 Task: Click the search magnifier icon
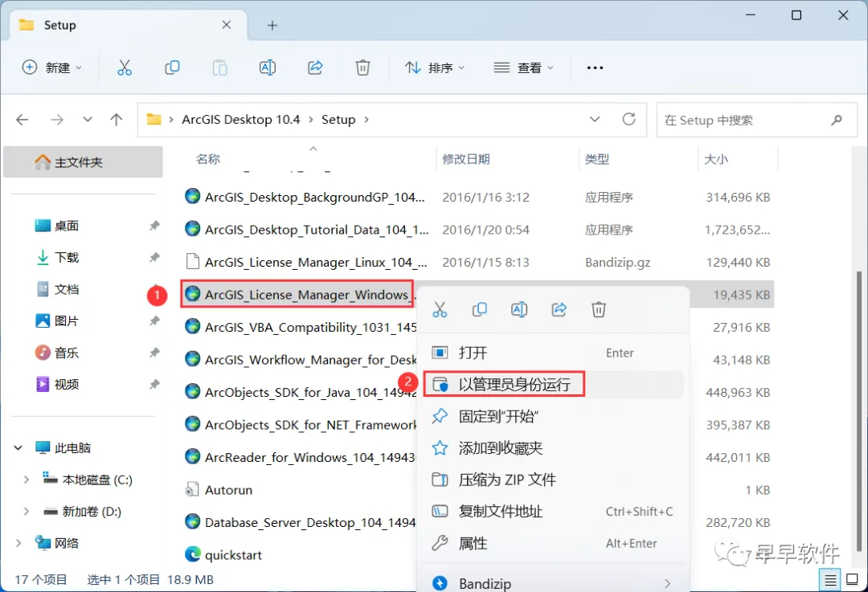[837, 120]
